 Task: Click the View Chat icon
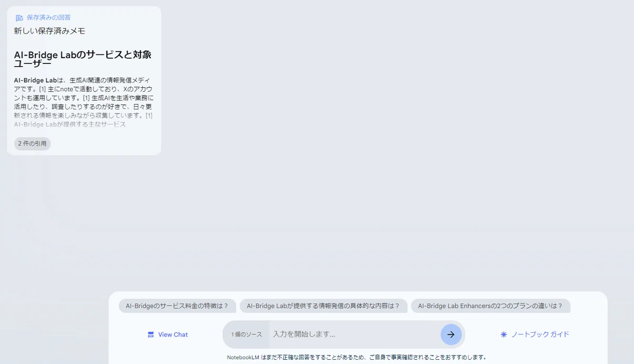(151, 334)
